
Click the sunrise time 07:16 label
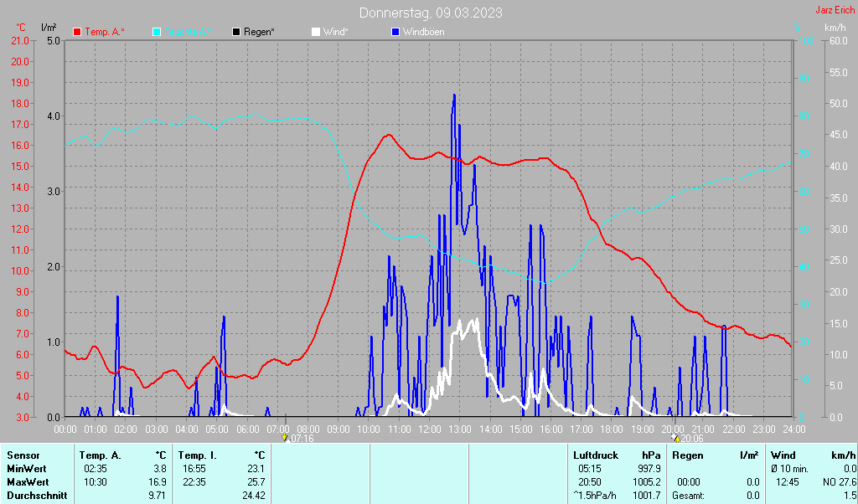(x=302, y=439)
